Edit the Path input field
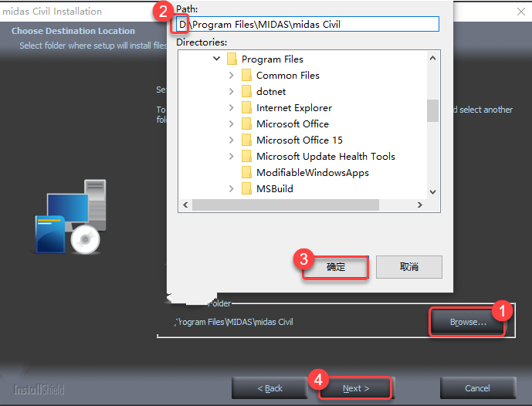 coord(308,25)
